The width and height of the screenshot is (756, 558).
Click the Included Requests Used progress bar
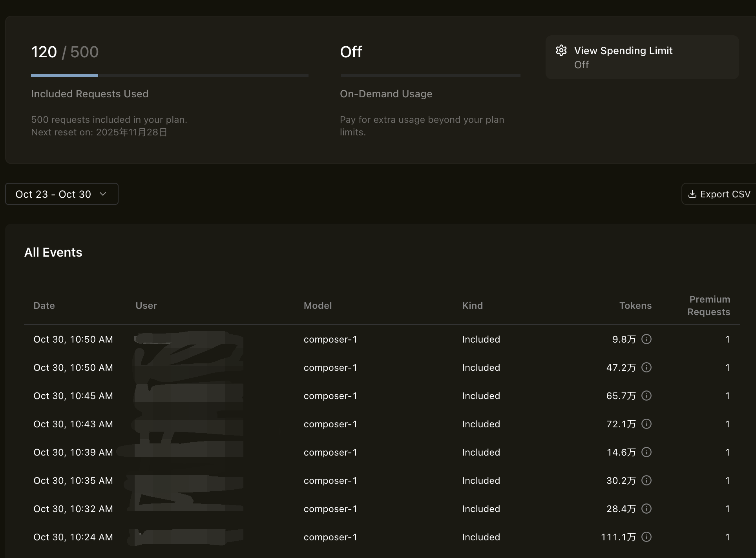[170, 75]
